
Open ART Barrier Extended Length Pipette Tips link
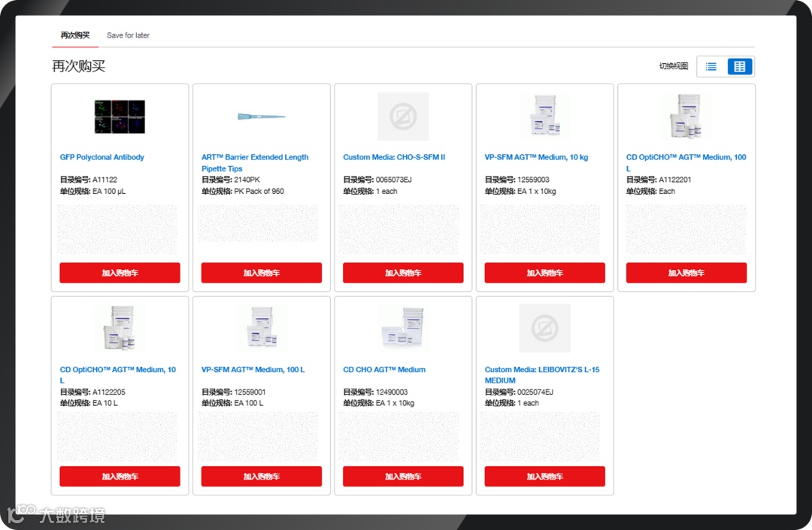255,162
